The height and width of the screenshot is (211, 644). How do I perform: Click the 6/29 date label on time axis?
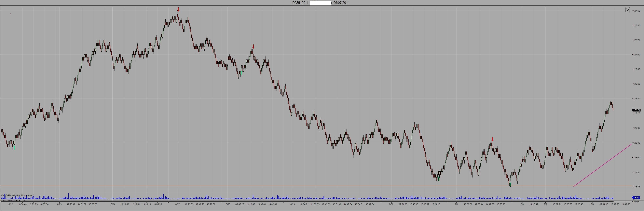pos(292,204)
